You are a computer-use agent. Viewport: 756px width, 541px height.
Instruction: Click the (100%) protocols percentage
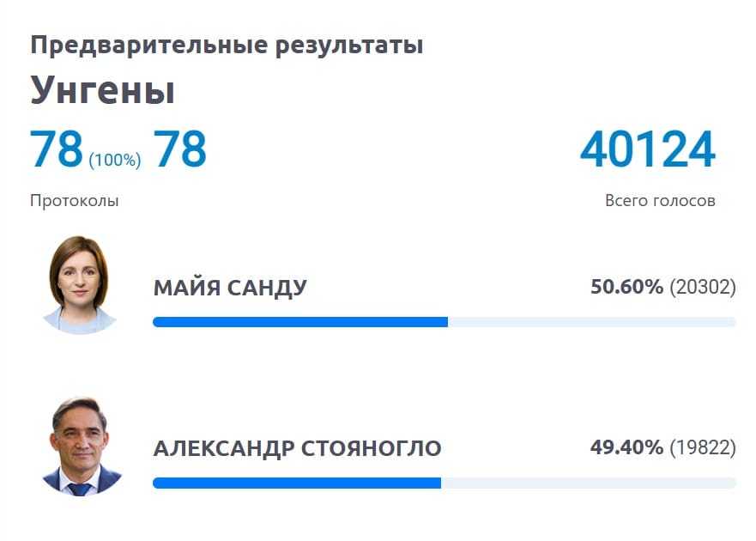[115, 159]
